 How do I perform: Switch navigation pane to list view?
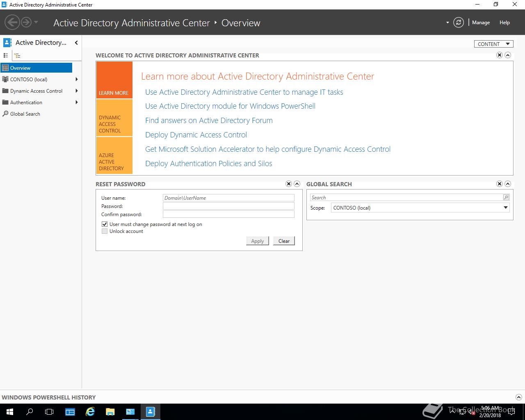pyautogui.click(x=6, y=55)
